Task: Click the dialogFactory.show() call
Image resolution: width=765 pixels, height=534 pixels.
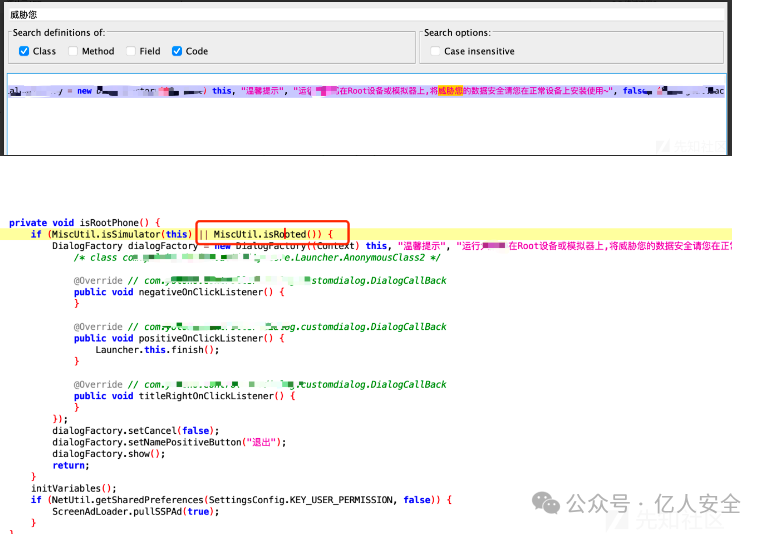Action: pyautogui.click(x=108, y=453)
